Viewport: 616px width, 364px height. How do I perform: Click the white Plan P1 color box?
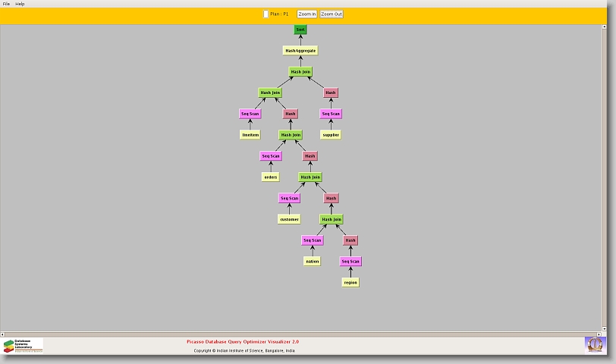(x=266, y=14)
